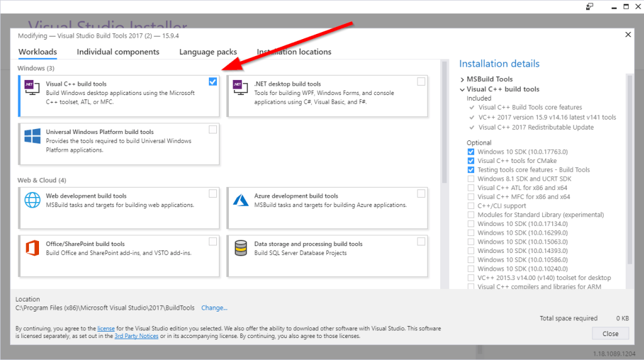Uncheck Visual C++ tools for CMake
This screenshot has width=644, height=360.
470,160
